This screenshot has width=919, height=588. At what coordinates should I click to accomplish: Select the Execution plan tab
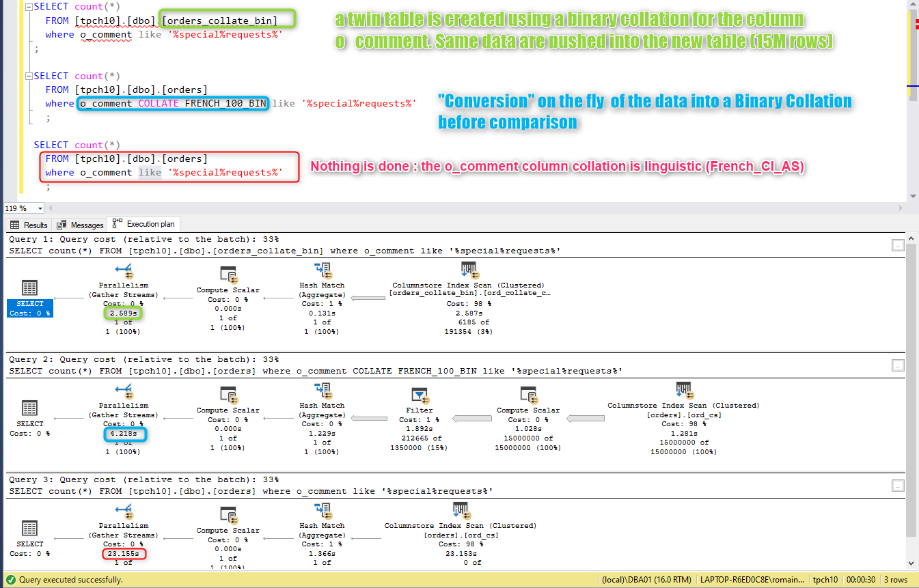tap(145, 224)
